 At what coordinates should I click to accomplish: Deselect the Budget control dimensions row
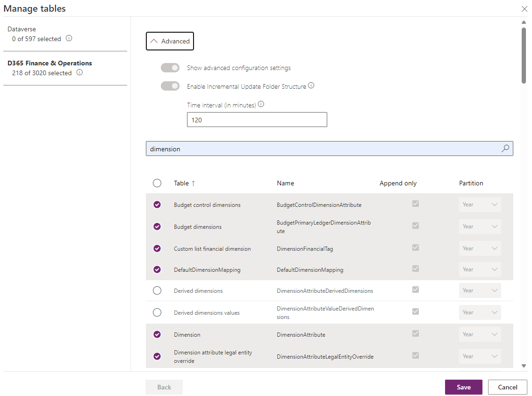157,205
